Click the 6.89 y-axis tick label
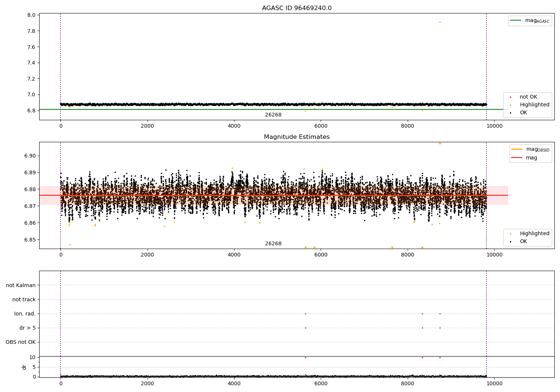Viewport: 560px width, 392px height. pos(30,173)
